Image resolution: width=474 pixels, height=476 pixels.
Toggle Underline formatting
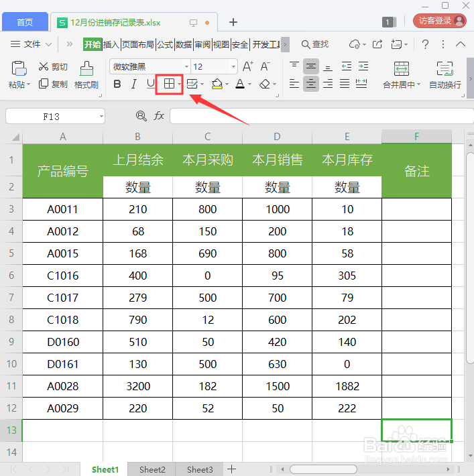pos(151,84)
